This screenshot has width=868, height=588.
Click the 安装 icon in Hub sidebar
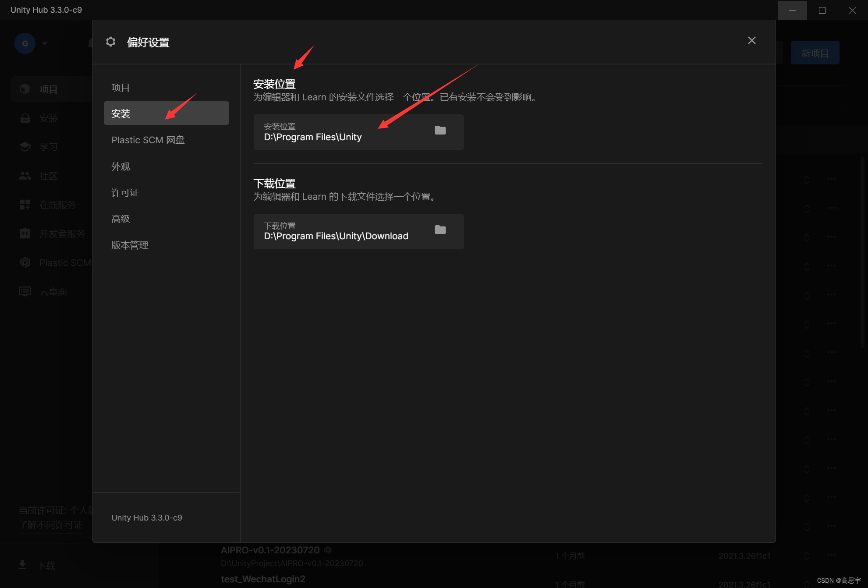[x=25, y=118]
